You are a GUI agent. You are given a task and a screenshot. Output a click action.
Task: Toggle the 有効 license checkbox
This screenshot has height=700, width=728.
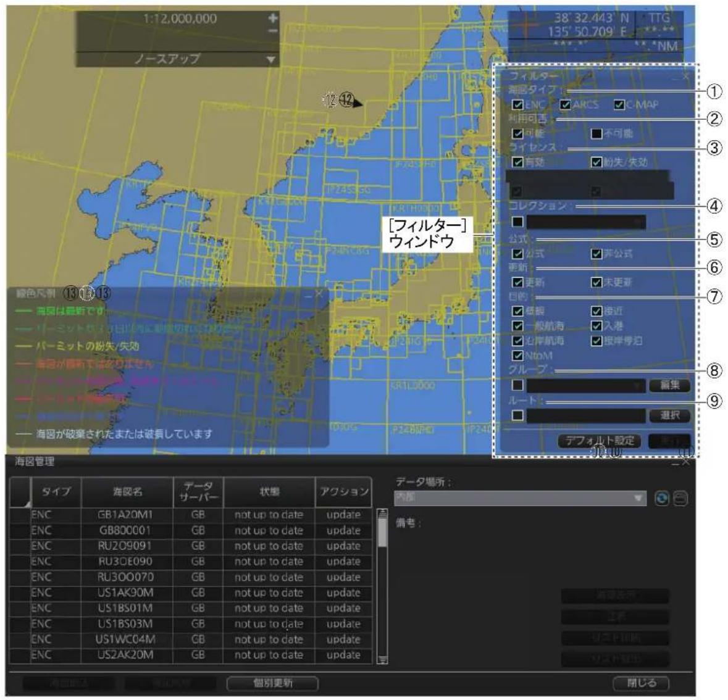(517, 162)
